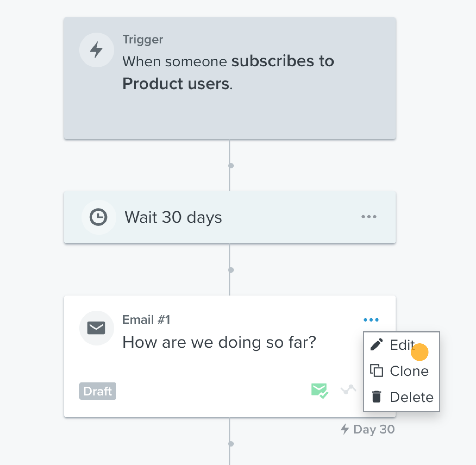Click the Trigger lightning bolt icon
The width and height of the screenshot is (476, 465).
[x=96, y=50]
